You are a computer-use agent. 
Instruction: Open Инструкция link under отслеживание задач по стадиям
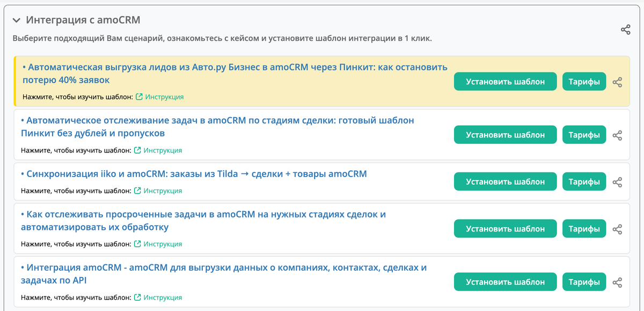158,150
